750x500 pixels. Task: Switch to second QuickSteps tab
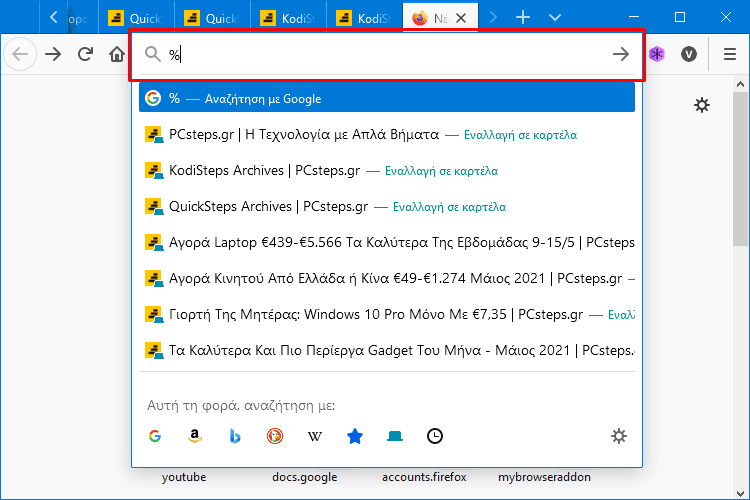click(212, 18)
